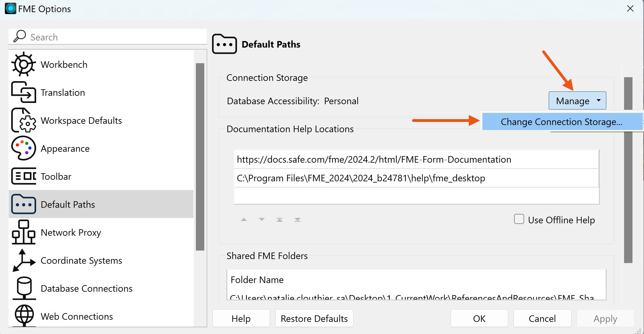Click the sidebar category list scrollbar
Screen dimensions: 644x334
coord(200,157)
